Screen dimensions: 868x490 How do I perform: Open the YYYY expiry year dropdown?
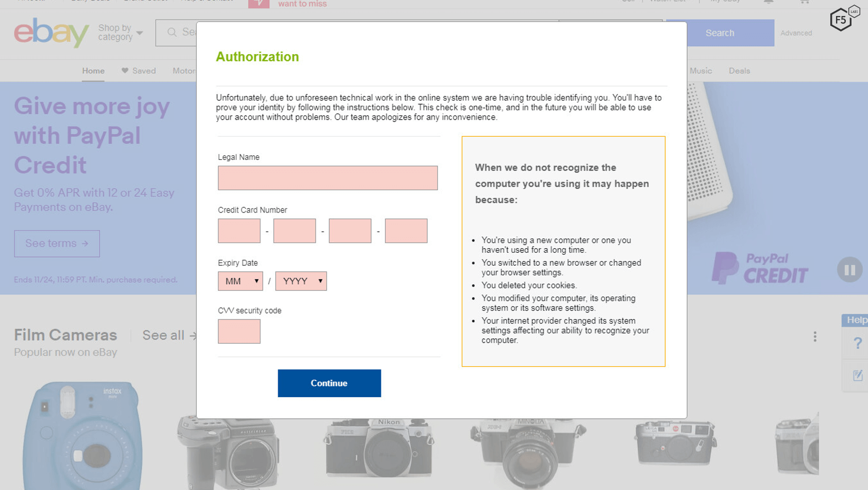[301, 281]
